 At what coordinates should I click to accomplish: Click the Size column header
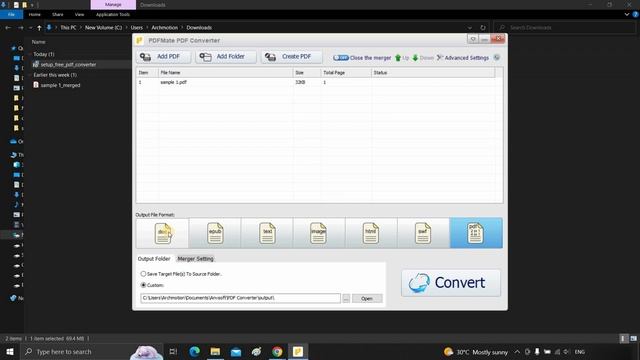click(x=307, y=73)
